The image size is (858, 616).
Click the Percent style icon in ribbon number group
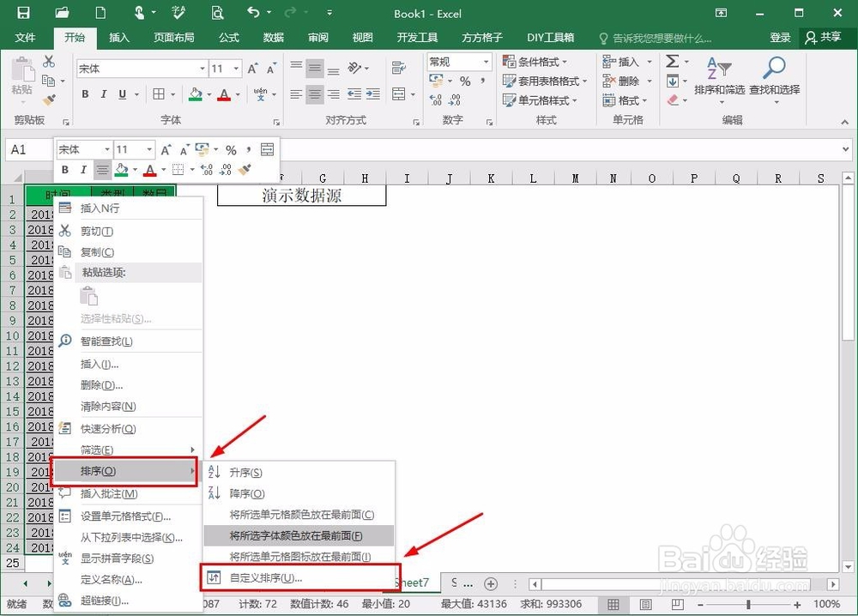pos(465,82)
